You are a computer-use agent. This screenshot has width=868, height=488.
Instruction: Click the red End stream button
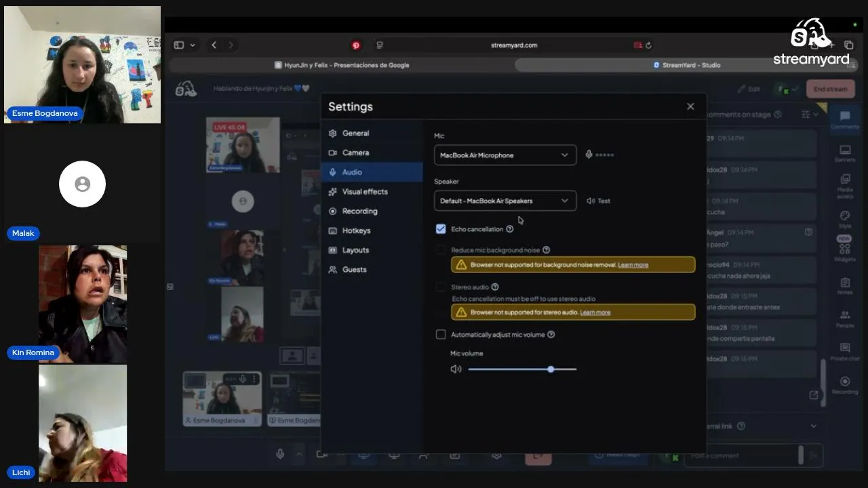click(x=830, y=89)
